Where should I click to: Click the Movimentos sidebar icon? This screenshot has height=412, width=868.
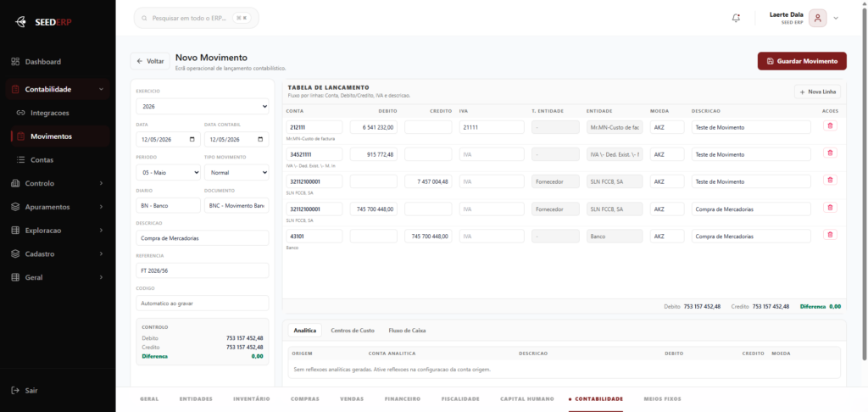[x=21, y=136]
